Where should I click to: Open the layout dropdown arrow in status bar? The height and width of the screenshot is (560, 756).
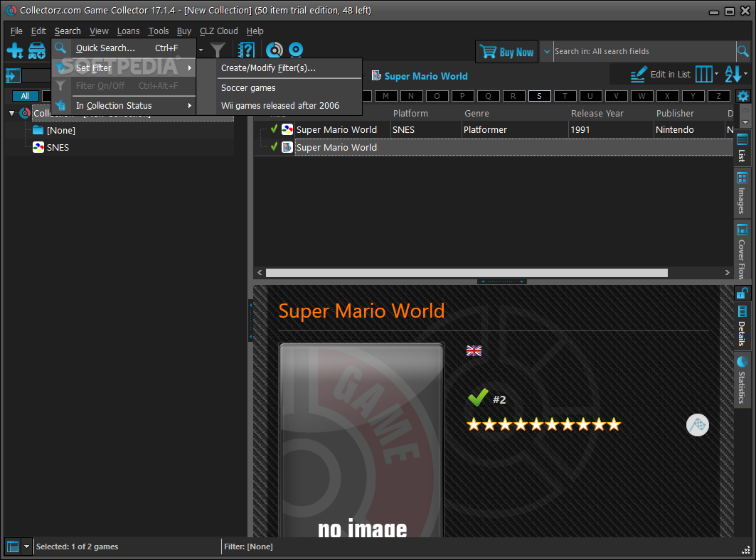point(26,546)
